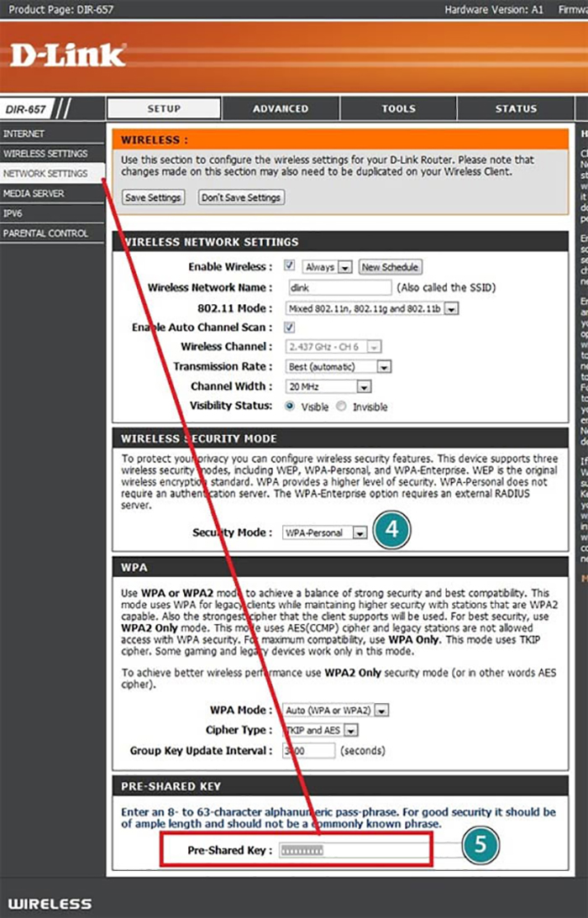
Task: Toggle the Enable Wireless checkbox
Action: click(290, 266)
